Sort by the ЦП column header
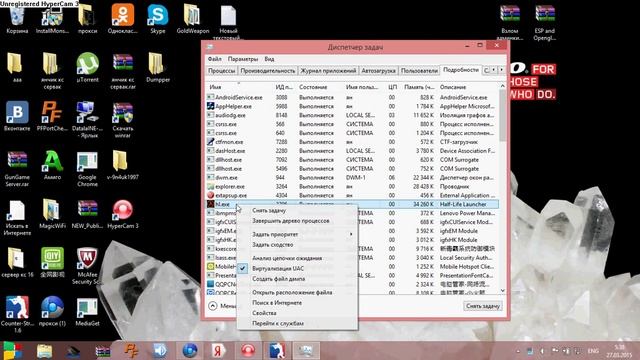This screenshot has width=640, height=360. pos(393,87)
